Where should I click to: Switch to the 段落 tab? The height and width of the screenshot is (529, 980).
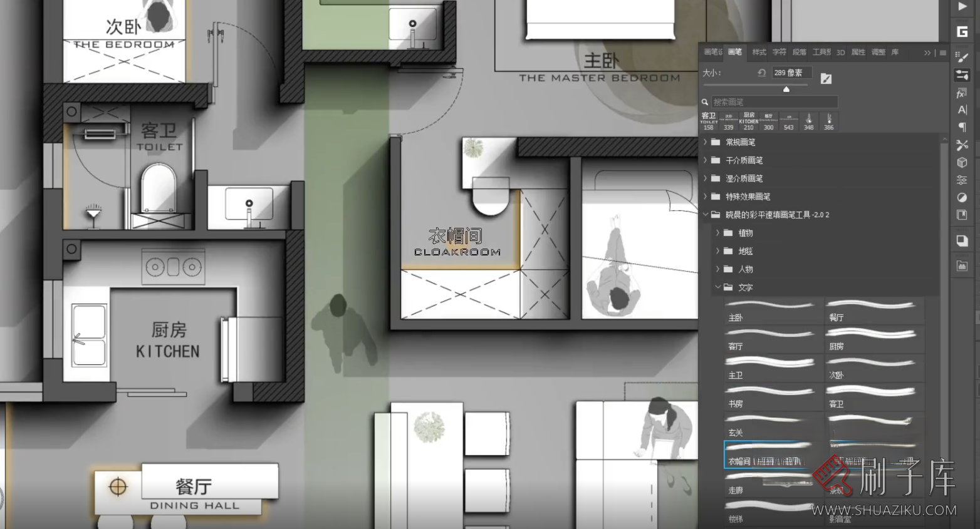click(x=799, y=53)
